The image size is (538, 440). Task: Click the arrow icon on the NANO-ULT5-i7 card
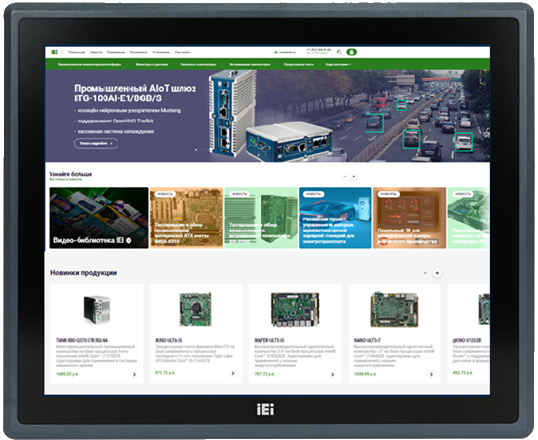pyautogui.click(x=431, y=374)
